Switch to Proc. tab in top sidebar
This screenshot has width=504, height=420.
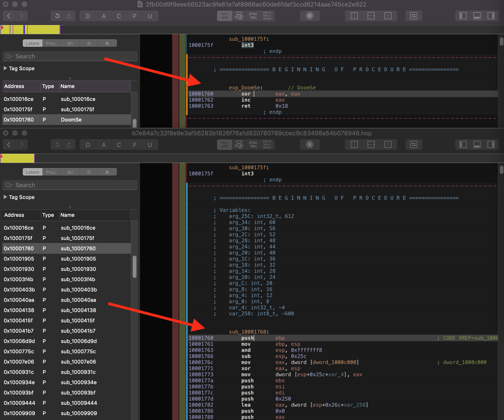pos(51,43)
